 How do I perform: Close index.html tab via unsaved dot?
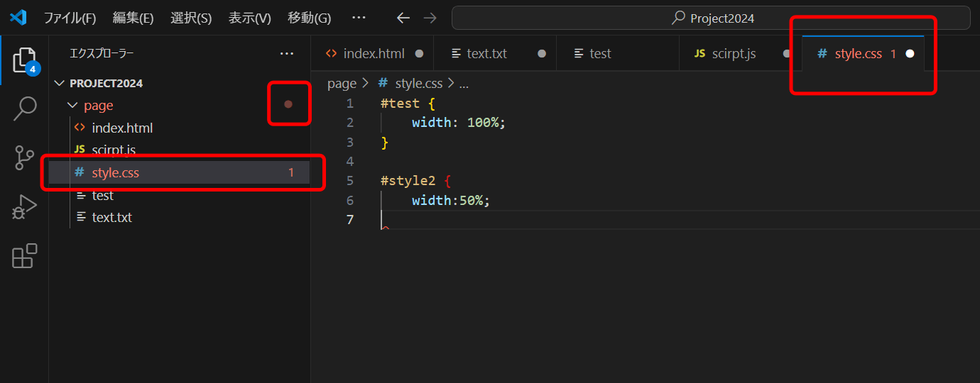pos(419,53)
